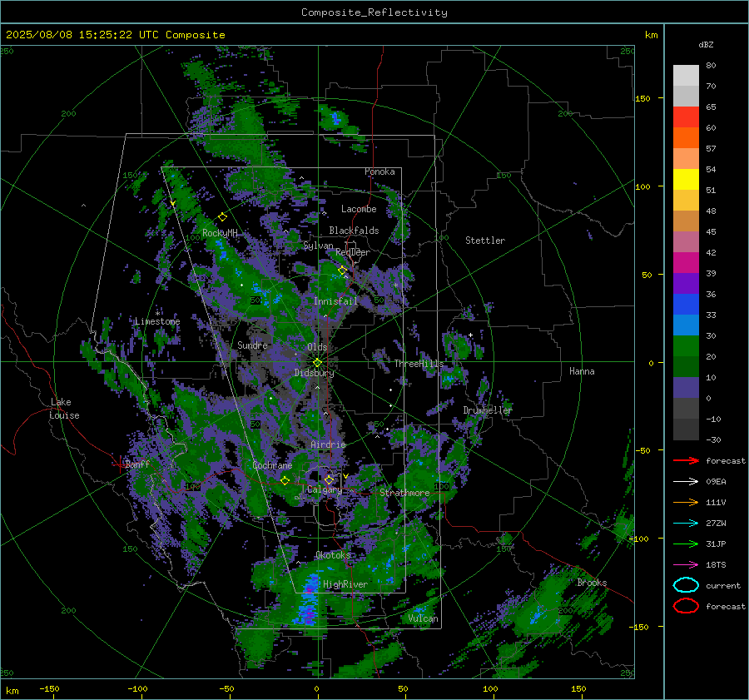Click the yellow diamond marker below Cochrane

point(285,480)
